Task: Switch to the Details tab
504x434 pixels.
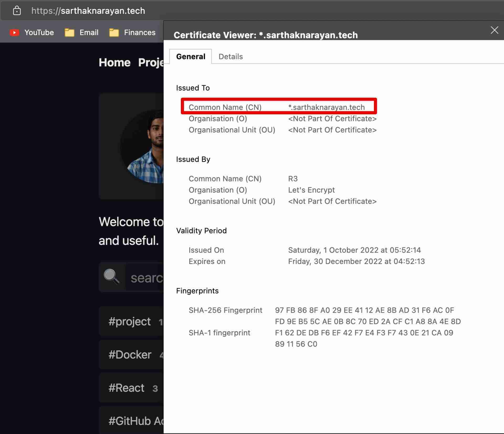Action: click(x=230, y=56)
